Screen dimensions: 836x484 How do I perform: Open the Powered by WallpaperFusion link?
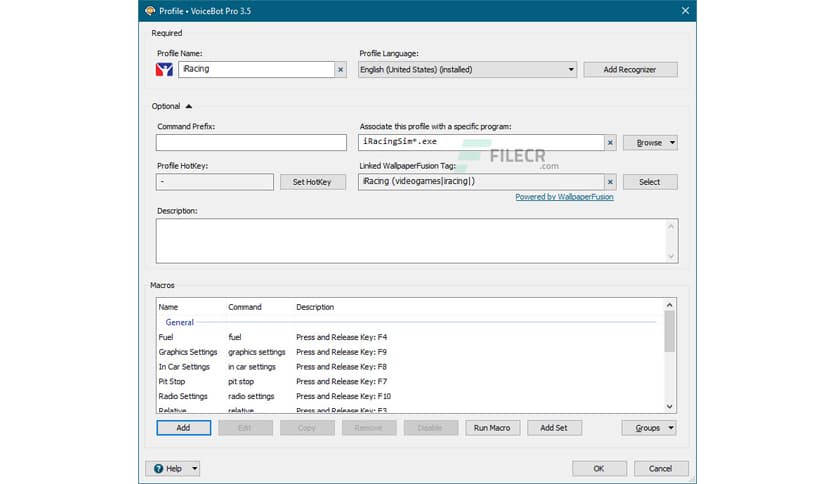564,197
